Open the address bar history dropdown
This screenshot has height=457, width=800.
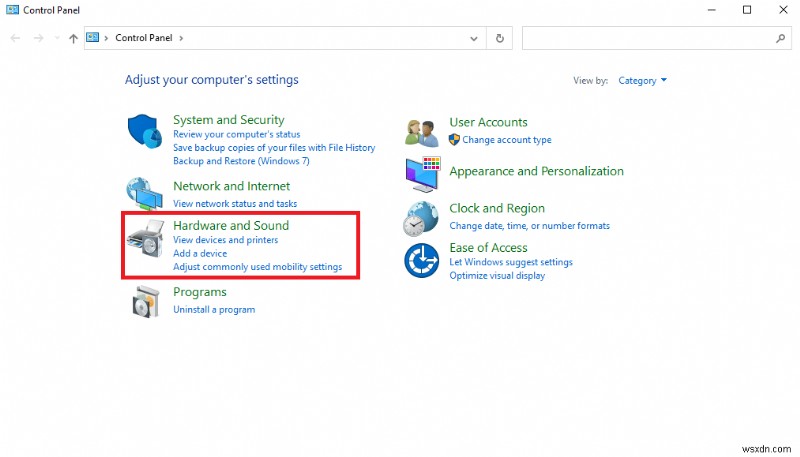tap(474, 38)
